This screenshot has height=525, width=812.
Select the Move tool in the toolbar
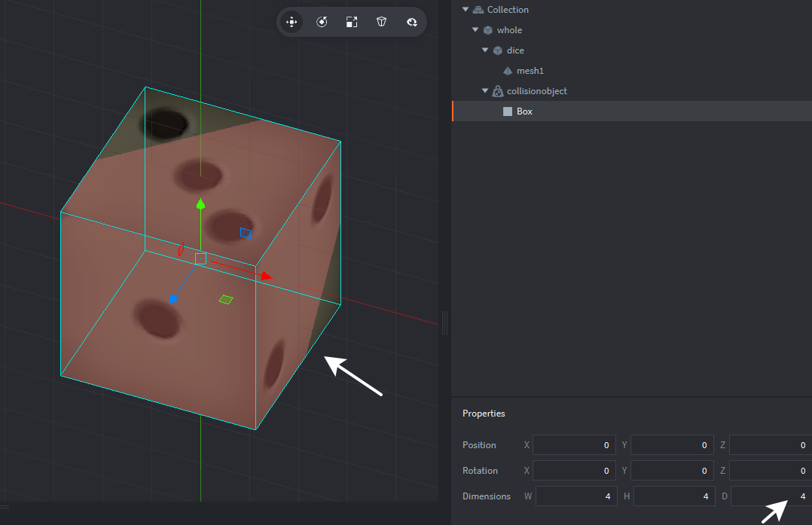[x=292, y=22]
